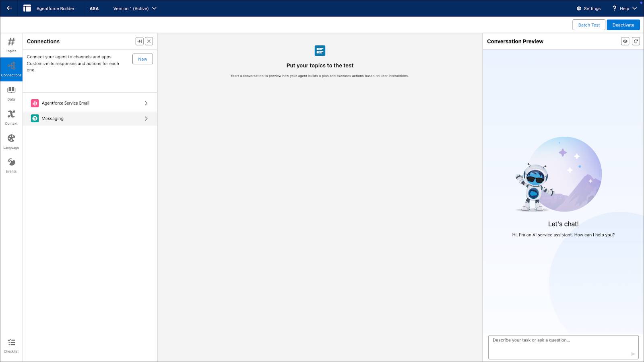Open the app launcher waffle icon

(x=27, y=8)
